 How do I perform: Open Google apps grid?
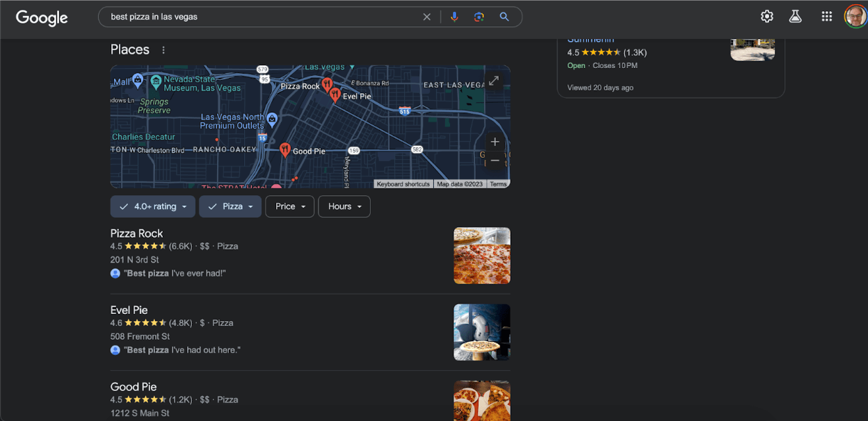pyautogui.click(x=826, y=17)
